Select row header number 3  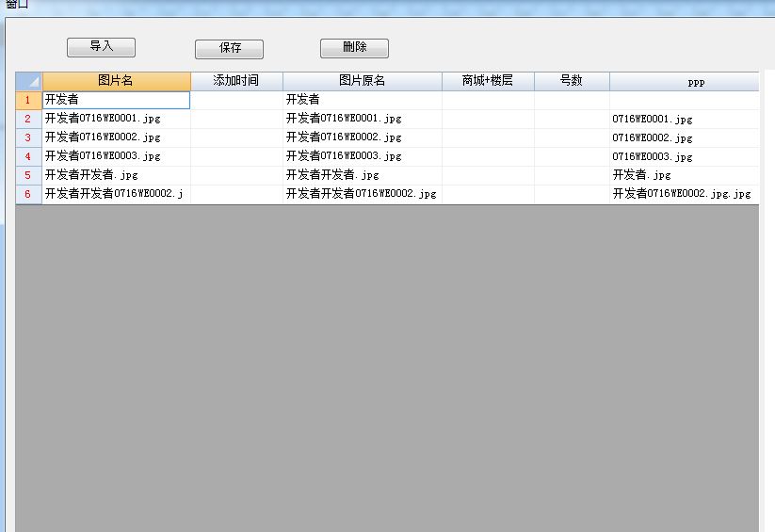[28, 137]
